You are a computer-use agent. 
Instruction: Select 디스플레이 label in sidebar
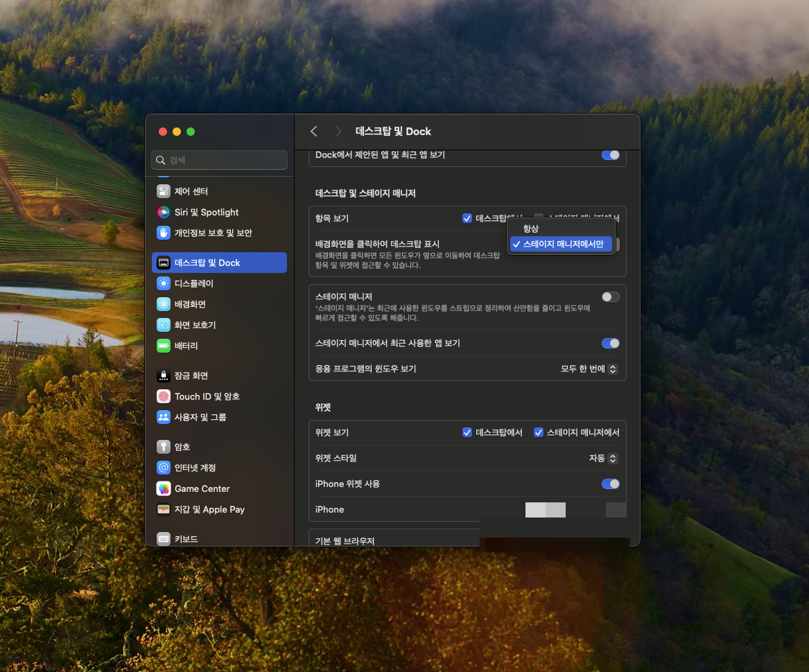[x=193, y=283]
